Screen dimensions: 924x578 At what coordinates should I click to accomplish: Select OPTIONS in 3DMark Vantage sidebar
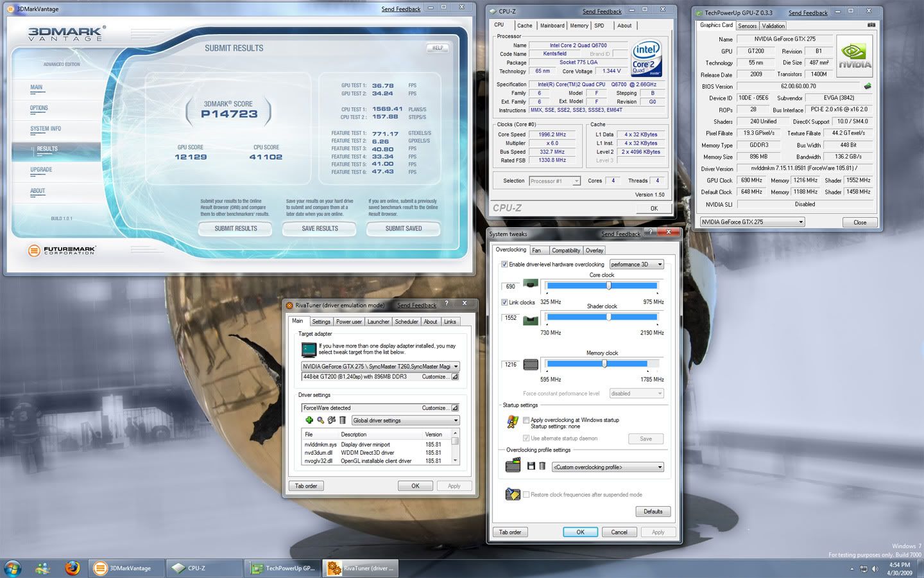tap(39, 108)
